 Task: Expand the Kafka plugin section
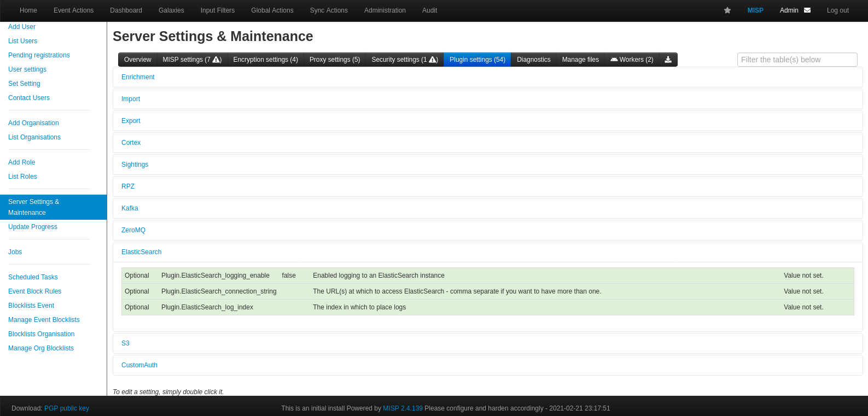coord(130,208)
